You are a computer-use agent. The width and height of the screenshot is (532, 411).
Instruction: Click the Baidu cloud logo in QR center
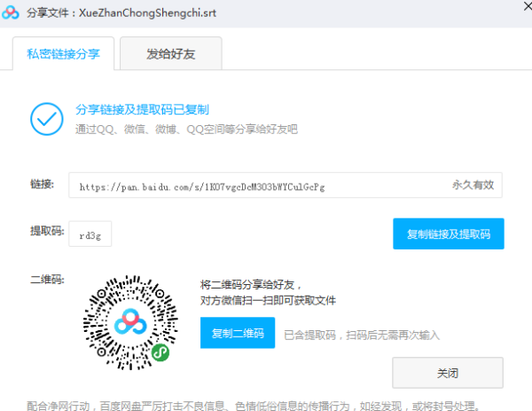point(130,321)
